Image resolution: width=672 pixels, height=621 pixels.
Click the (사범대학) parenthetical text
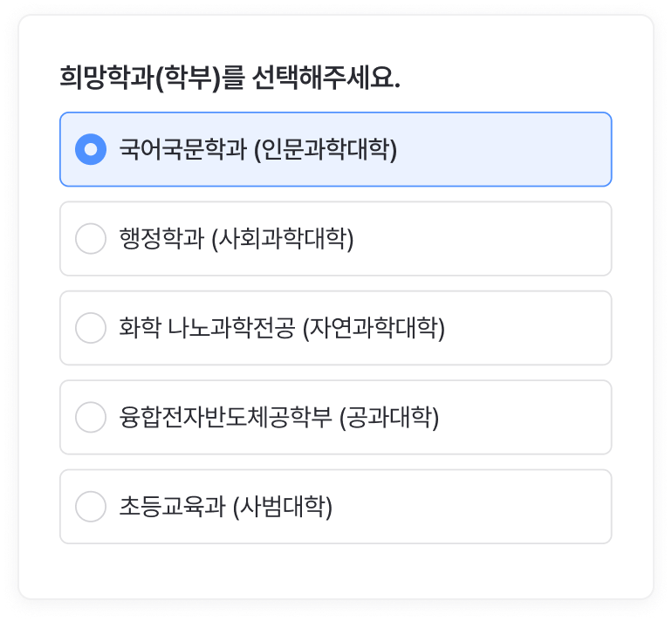pyautogui.click(x=283, y=507)
